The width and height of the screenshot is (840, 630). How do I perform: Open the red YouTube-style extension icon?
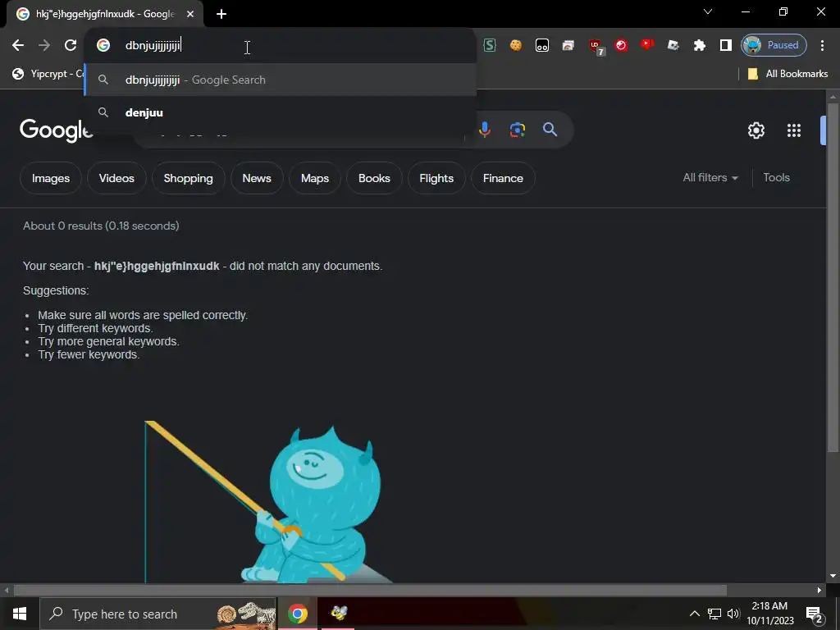647,44
